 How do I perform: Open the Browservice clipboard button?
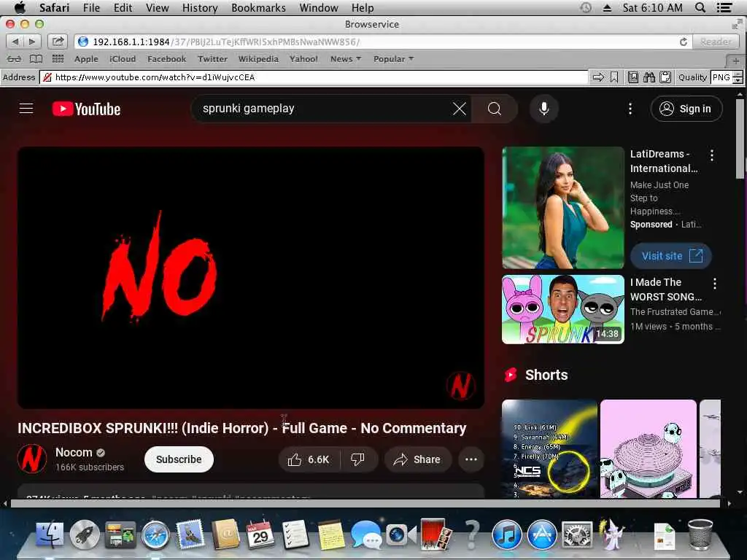[x=665, y=77]
